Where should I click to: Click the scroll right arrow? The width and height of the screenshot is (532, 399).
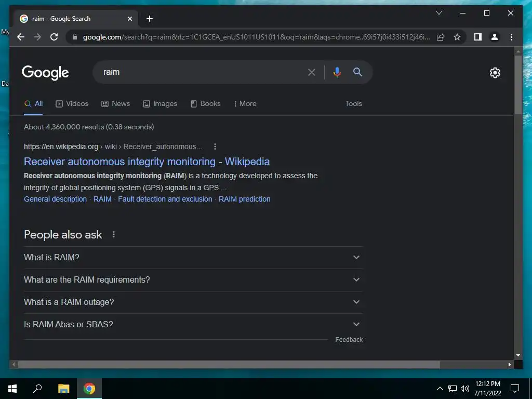(x=509, y=364)
